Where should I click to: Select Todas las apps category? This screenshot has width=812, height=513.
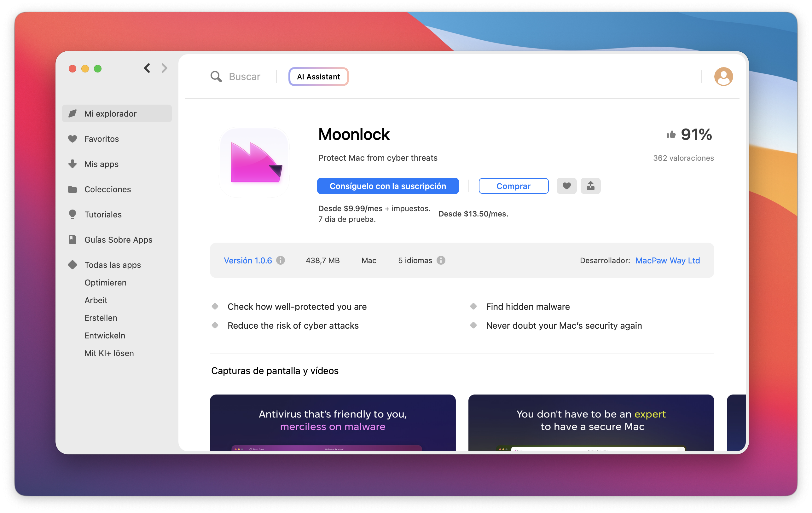click(117, 265)
